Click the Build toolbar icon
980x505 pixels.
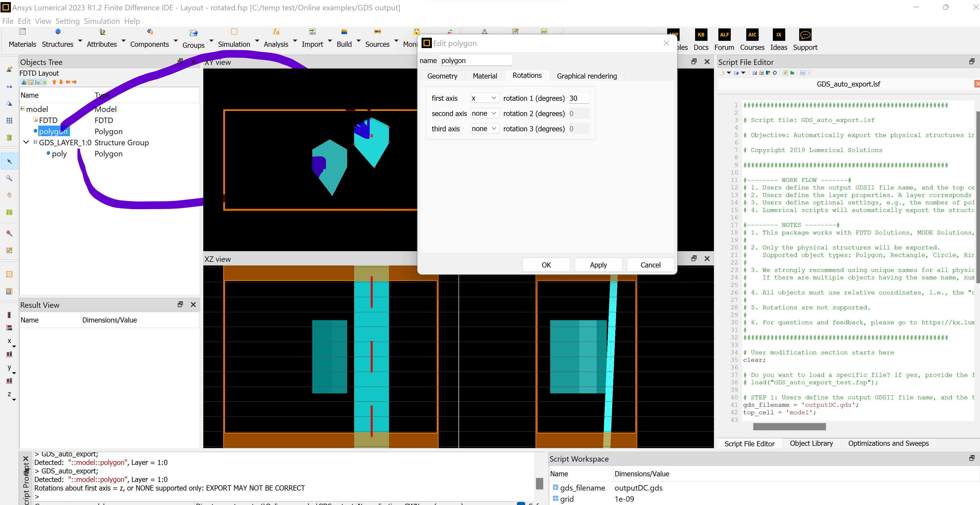pyautogui.click(x=344, y=32)
